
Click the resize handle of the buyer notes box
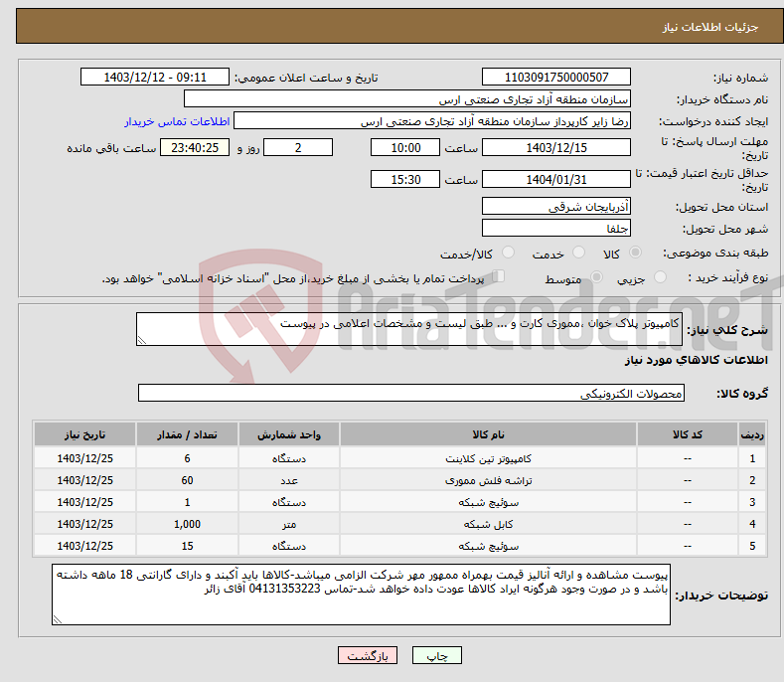coord(58,619)
